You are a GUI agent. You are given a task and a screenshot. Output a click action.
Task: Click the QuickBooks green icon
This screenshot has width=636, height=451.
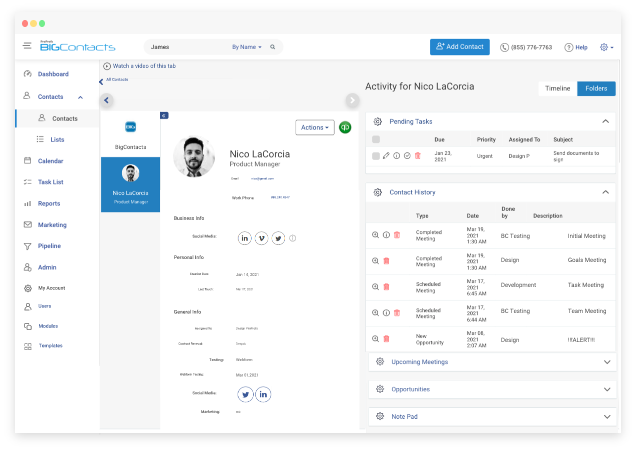pyautogui.click(x=345, y=127)
